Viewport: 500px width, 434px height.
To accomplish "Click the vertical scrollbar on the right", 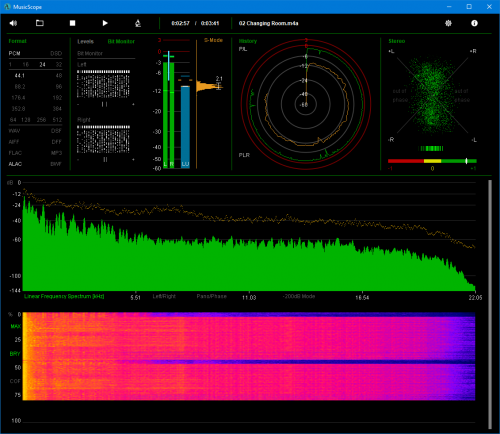I will (x=490, y=304).
